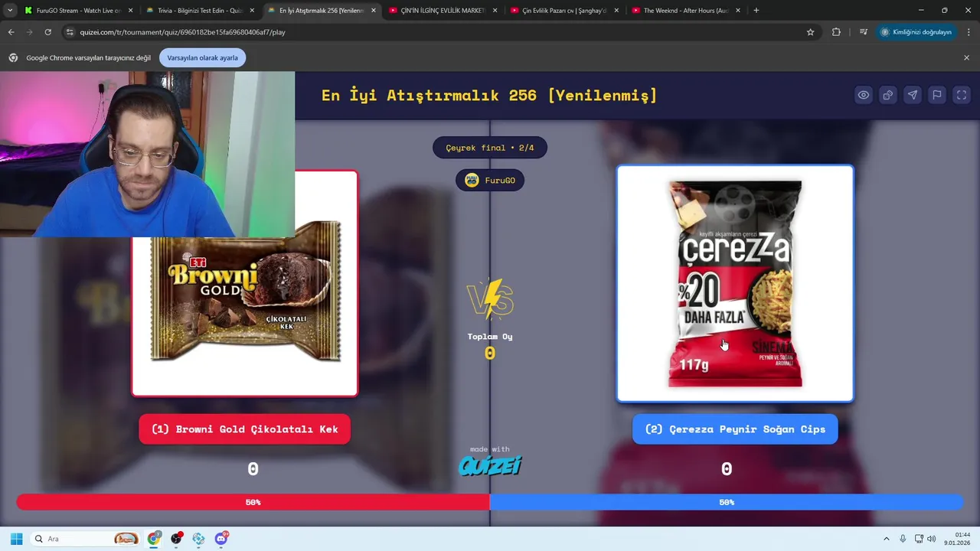Click the flag report icon
This screenshot has width=980, height=551.
(937, 95)
